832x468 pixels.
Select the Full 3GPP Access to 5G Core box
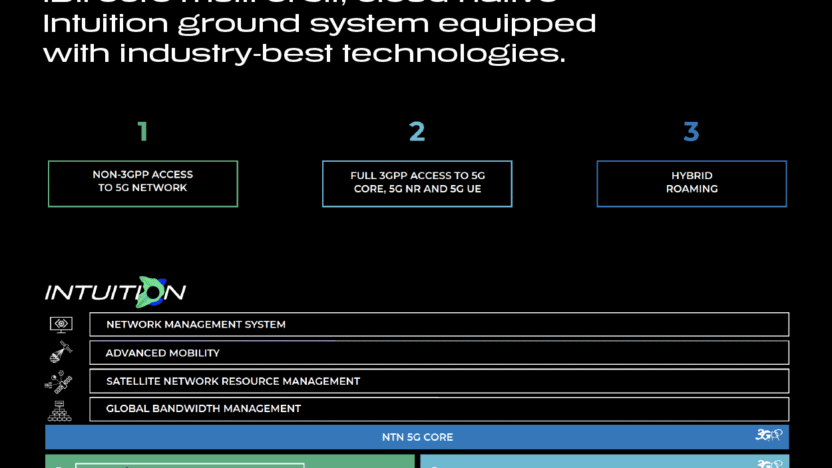(x=417, y=183)
